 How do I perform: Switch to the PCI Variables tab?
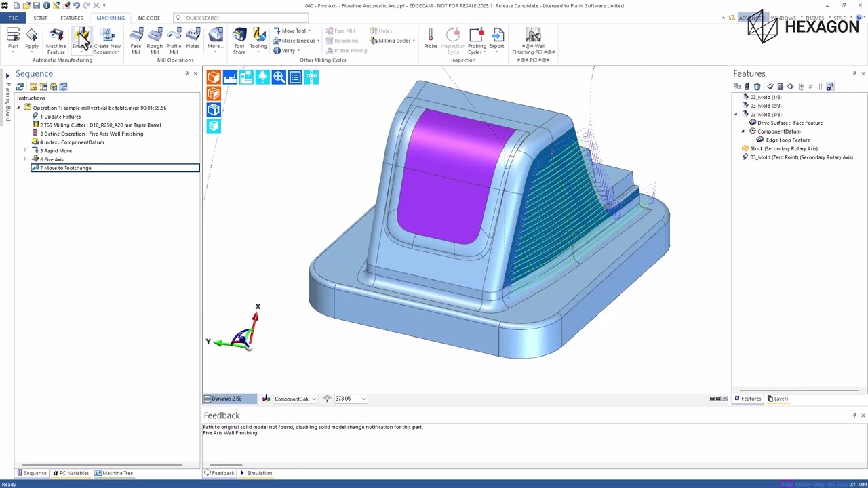point(71,473)
